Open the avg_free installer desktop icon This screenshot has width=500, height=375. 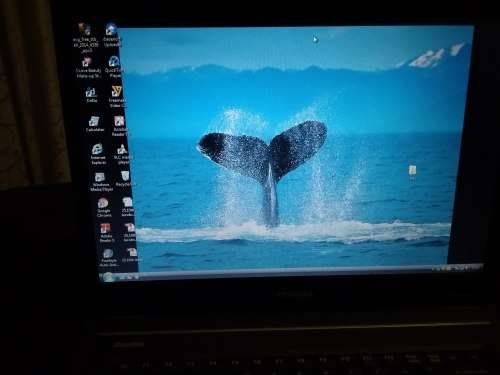pos(85,37)
